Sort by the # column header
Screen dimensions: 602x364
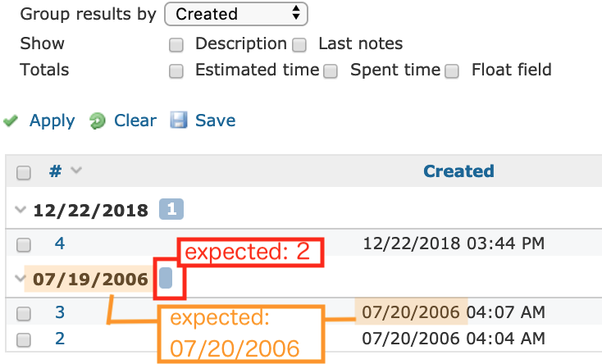[x=56, y=171]
